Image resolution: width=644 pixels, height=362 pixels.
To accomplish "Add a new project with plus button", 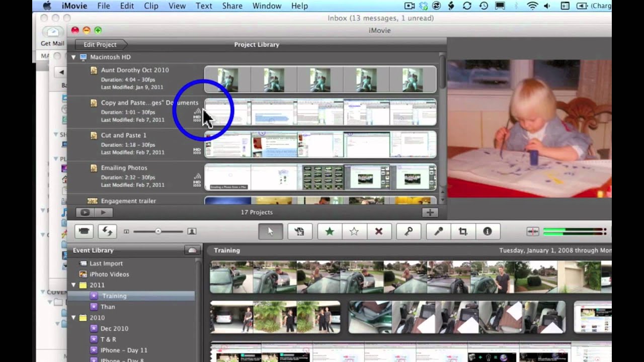I will (x=430, y=212).
